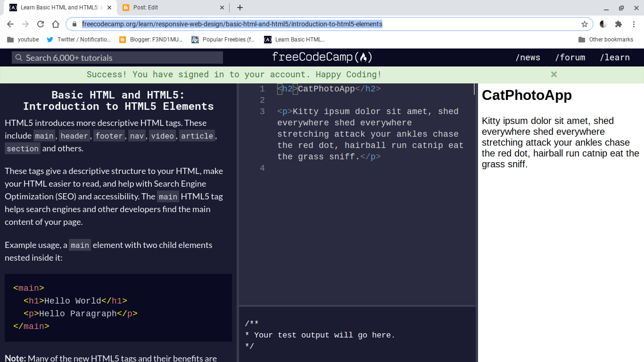Open the 'Popular Freebies' bookmark

point(223,40)
